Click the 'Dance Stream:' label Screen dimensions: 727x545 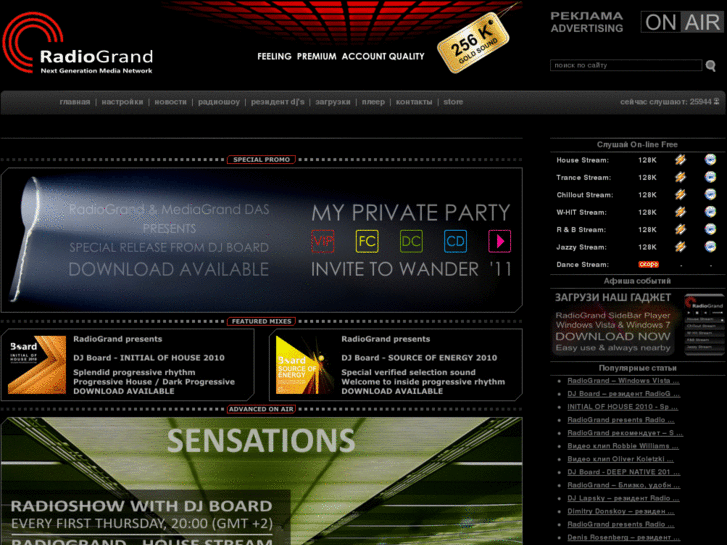pos(582,264)
